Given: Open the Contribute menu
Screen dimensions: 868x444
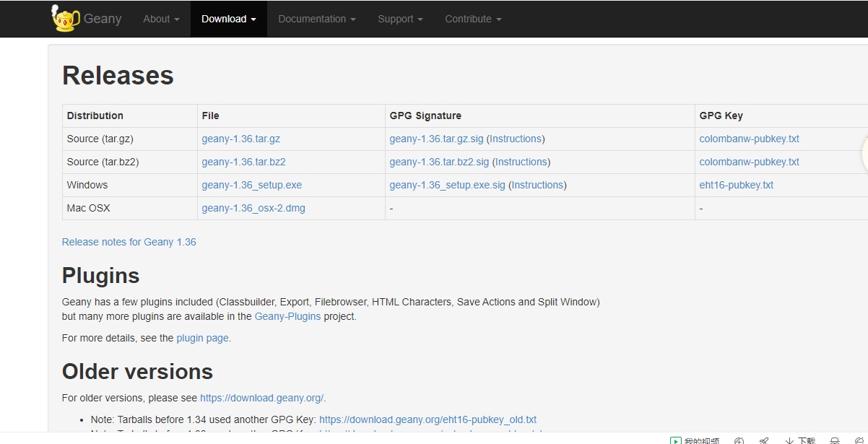Looking at the screenshot, I should tap(473, 19).
